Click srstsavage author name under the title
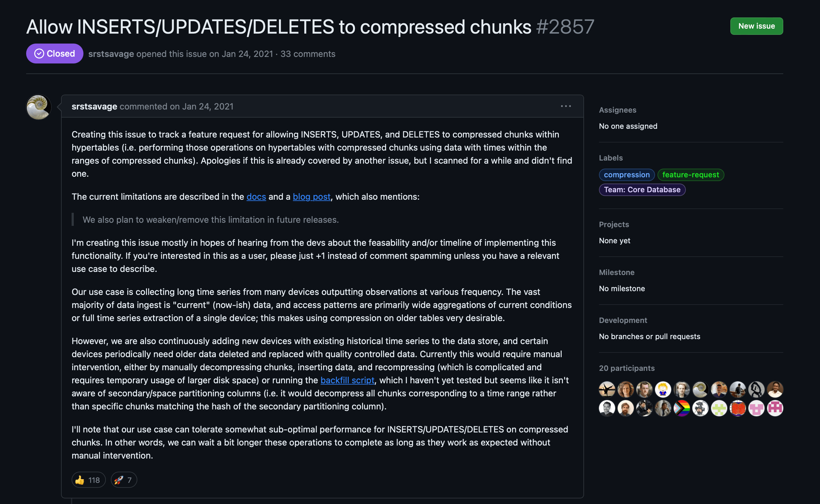 [111, 54]
